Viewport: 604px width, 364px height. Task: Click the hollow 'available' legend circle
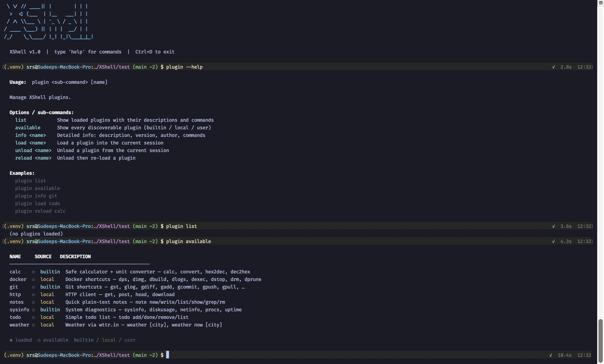coord(39,340)
